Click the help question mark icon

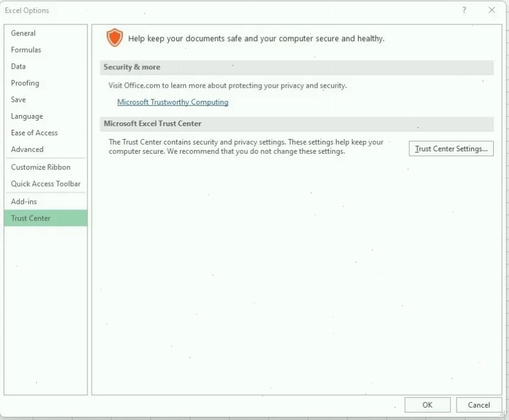(x=464, y=10)
